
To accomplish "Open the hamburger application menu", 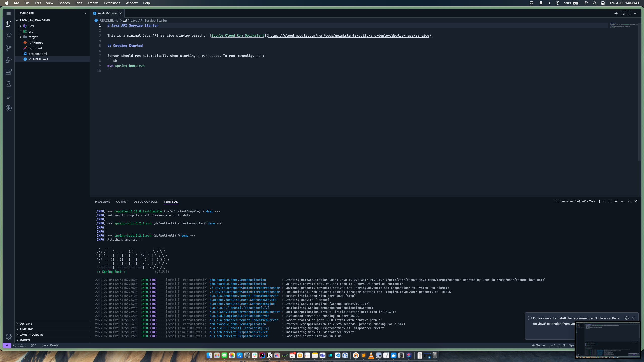I will (x=9, y=13).
